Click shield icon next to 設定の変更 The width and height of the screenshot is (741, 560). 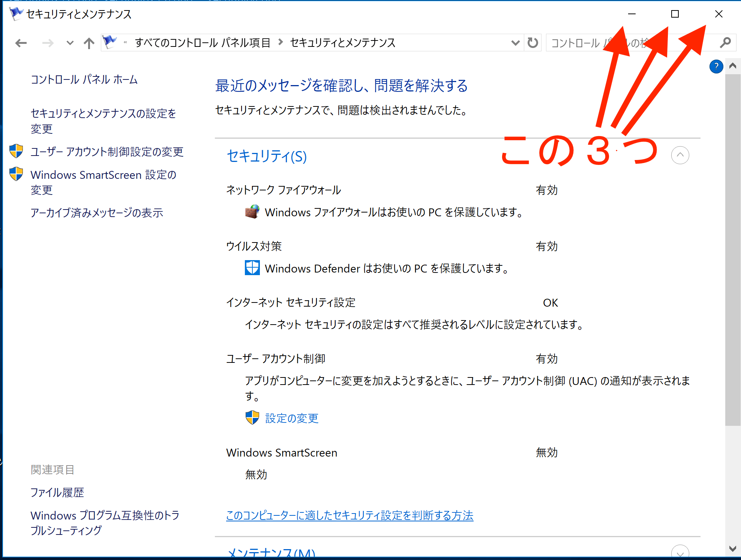point(252,418)
